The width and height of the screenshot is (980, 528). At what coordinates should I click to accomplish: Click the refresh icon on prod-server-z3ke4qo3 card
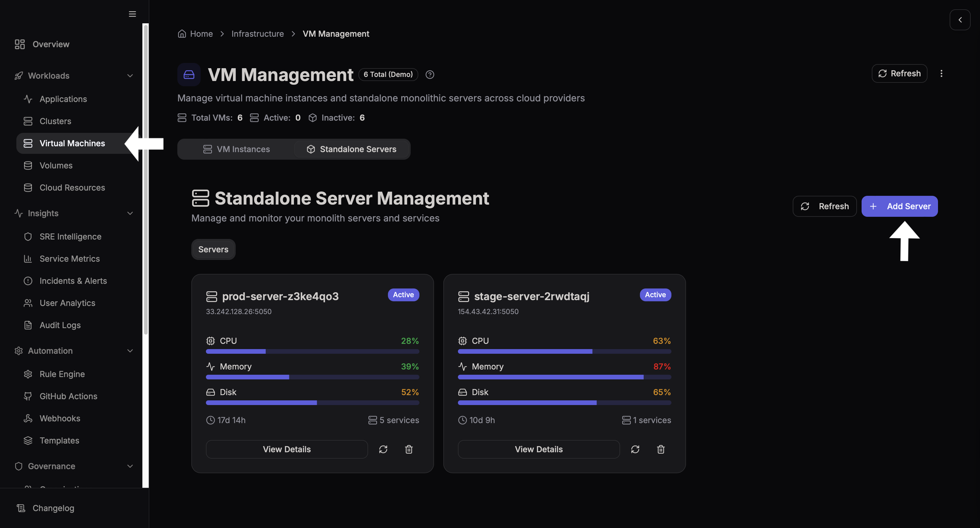pos(383,449)
